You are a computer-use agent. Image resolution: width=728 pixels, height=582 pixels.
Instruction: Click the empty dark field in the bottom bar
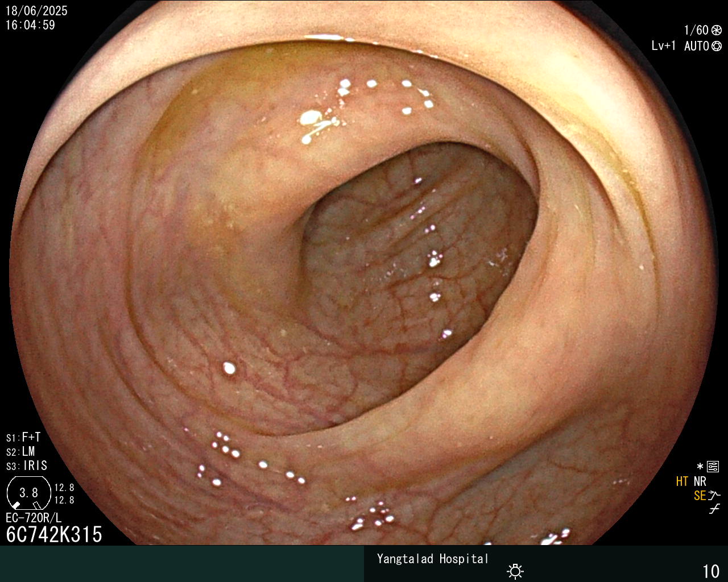182,564
